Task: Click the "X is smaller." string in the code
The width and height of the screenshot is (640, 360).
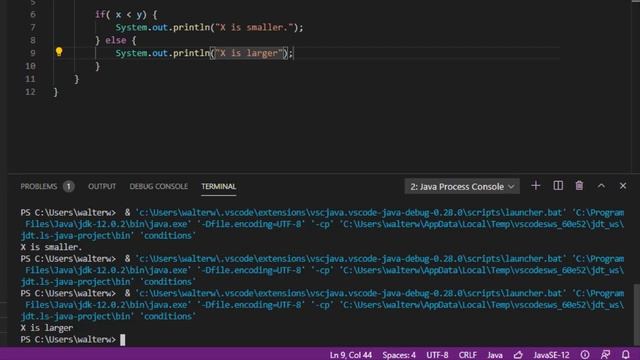Action: 255,27
